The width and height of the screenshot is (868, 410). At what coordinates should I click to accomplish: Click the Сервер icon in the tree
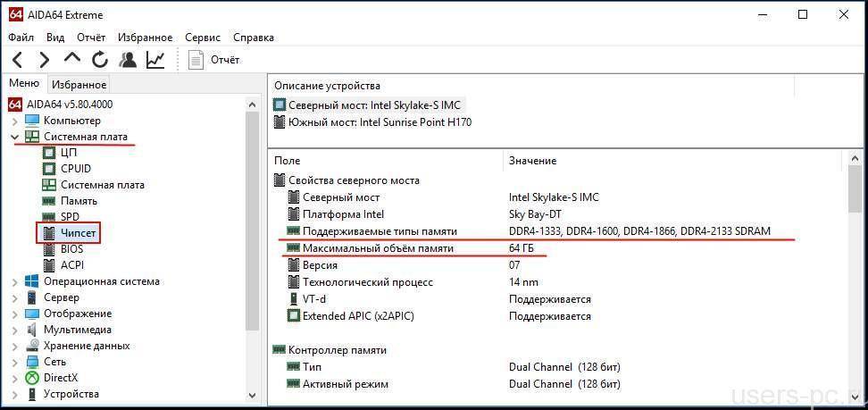(x=32, y=297)
